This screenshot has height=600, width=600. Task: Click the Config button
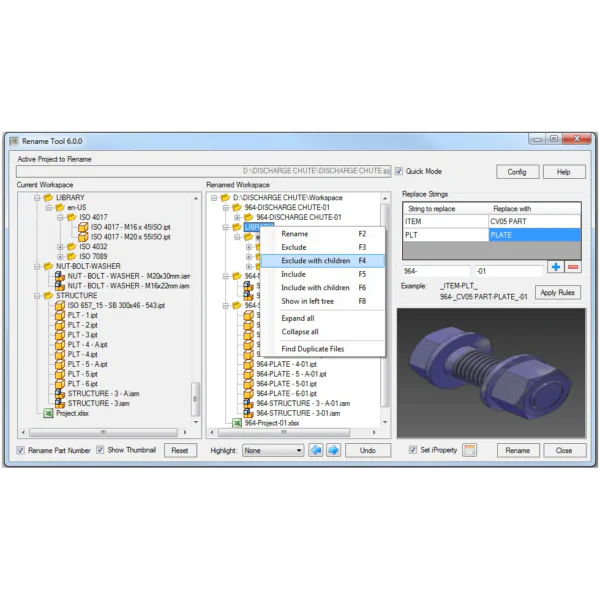[x=517, y=172]
